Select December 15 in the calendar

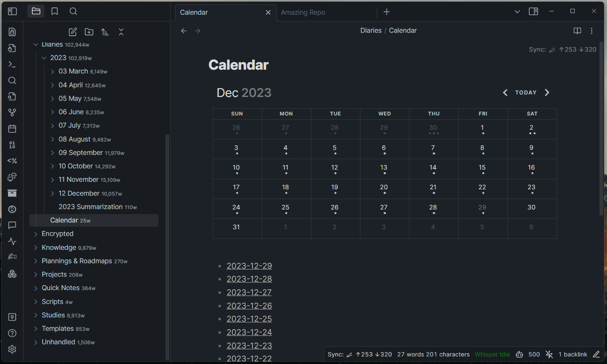click(482, 168)
